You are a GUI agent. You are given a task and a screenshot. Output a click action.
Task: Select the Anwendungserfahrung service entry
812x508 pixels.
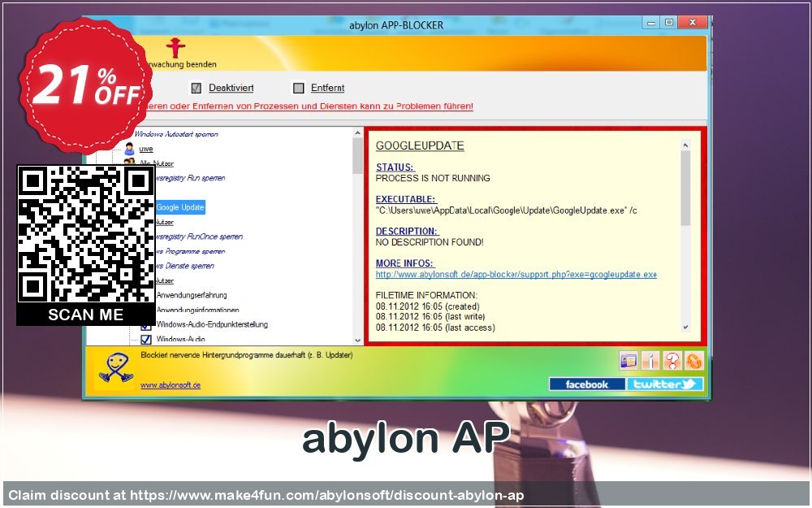click(x=192, y=295)
